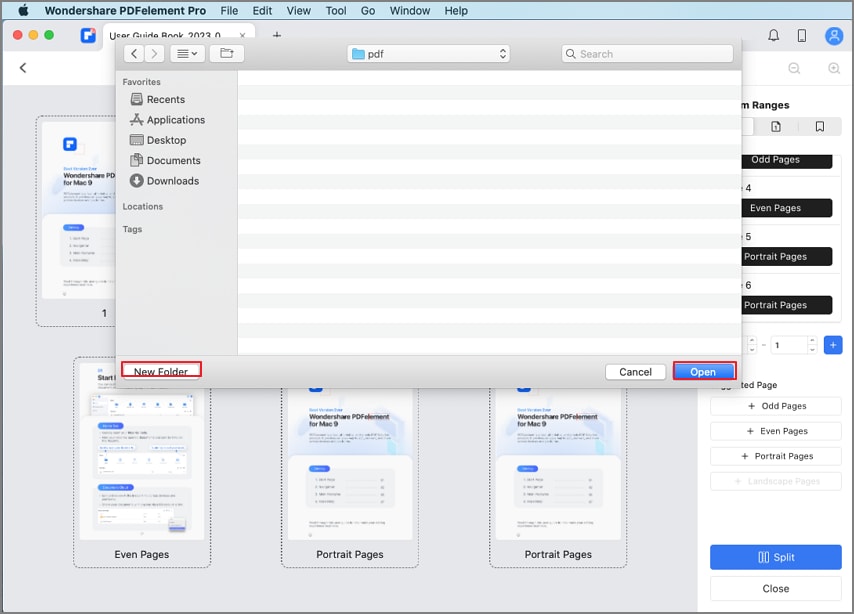Close the User Guide Book tab

(x=242, y=35)
